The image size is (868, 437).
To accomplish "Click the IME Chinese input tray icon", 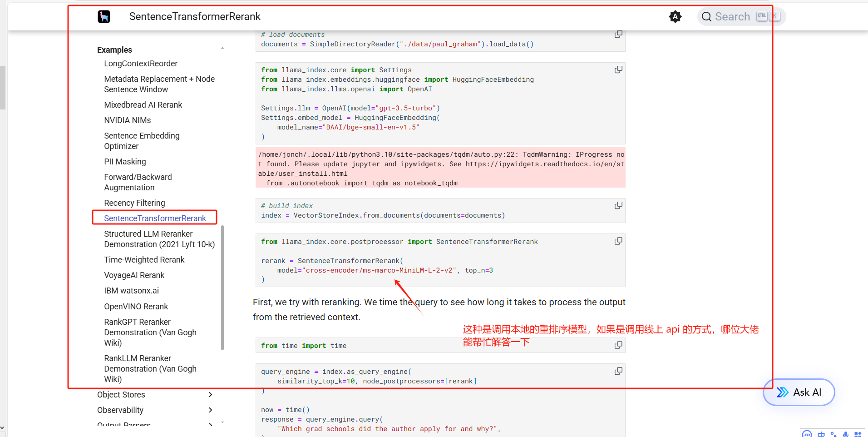I will coord(821,434).
